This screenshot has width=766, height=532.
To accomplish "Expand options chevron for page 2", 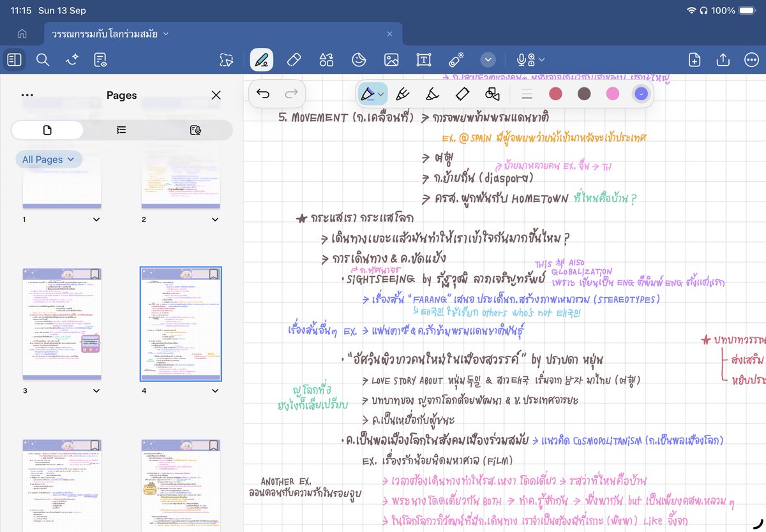I will click(215, 219).
